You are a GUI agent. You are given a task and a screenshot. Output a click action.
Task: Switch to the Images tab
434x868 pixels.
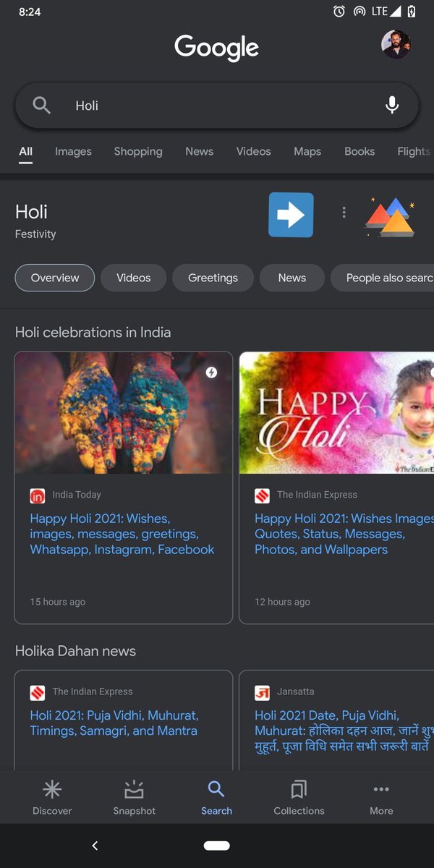click(x=73, y=151)
